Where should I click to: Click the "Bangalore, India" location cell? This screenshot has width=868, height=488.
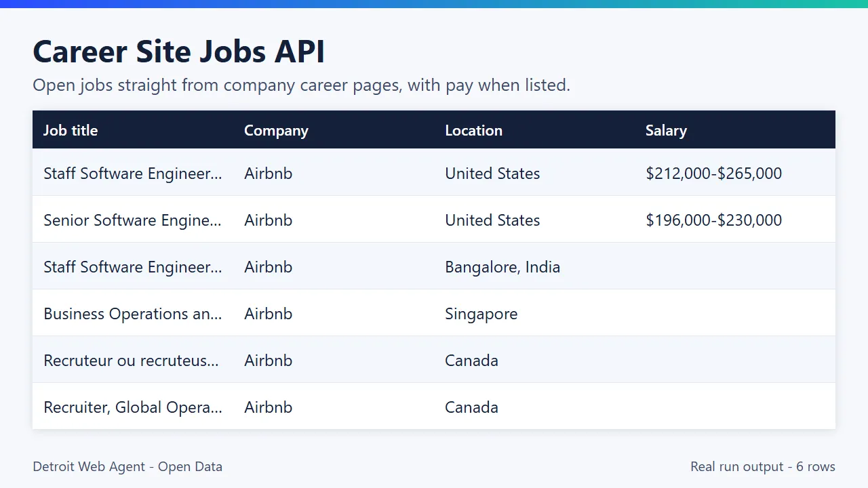pos(502,267)
